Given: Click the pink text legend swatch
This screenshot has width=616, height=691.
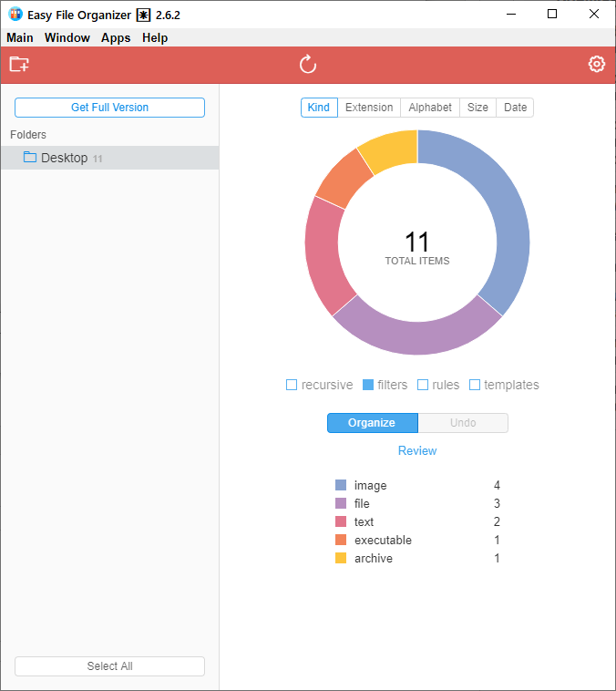Looking at the screenshot, I should 341,521.
